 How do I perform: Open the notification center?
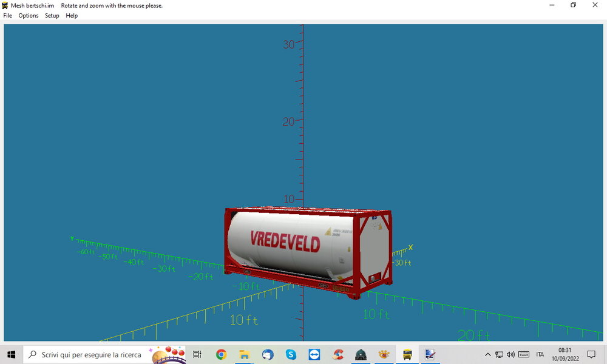point(591,354)
